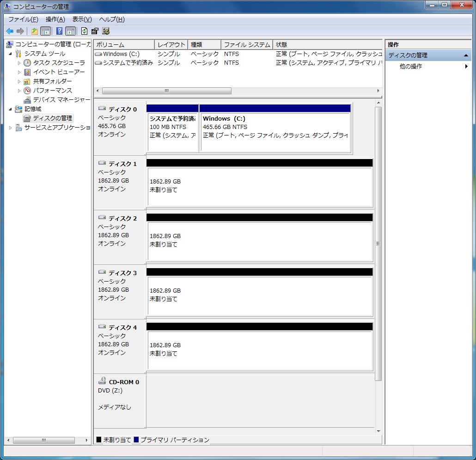This screenshot has height=460, width=476.
Task: Toggle the show/hide action pane button
Action: (x=70, y=31)
